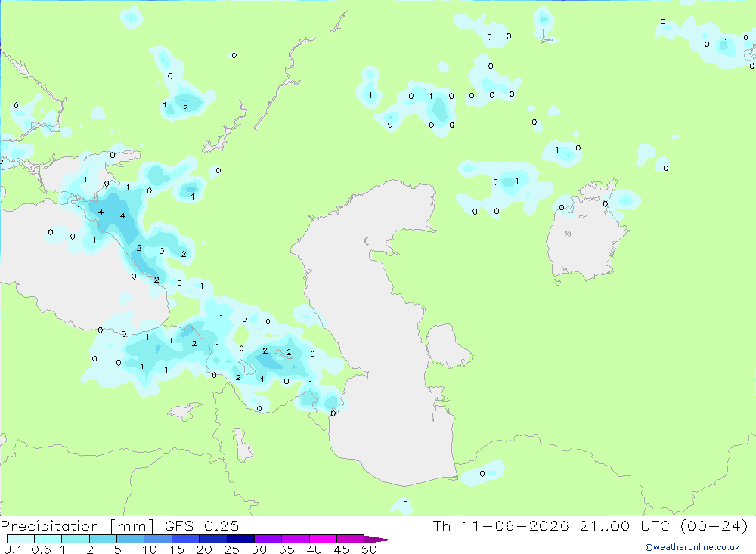Click the '25' legend tick label

[x=231, y=549]
